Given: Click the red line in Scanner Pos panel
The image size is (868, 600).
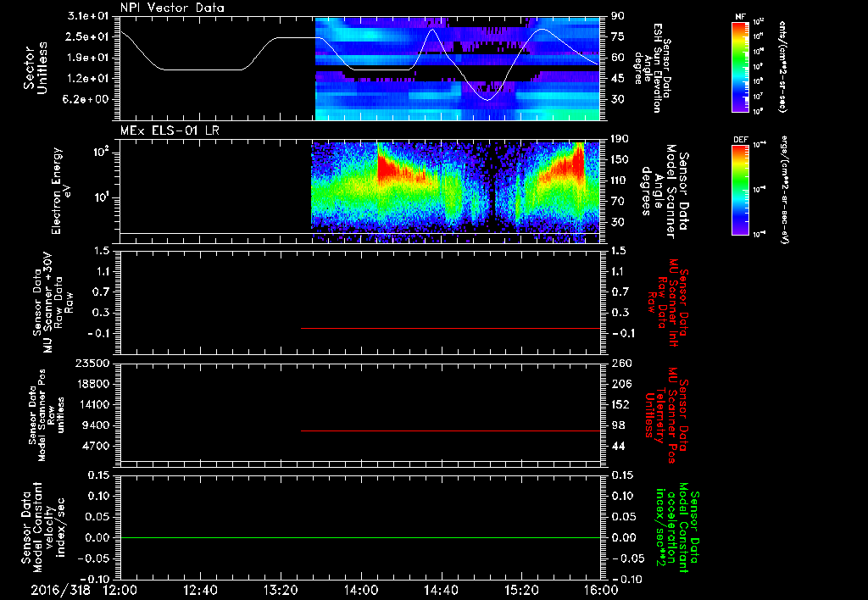Looking at the screenshot, I should (x=450, y=431).
